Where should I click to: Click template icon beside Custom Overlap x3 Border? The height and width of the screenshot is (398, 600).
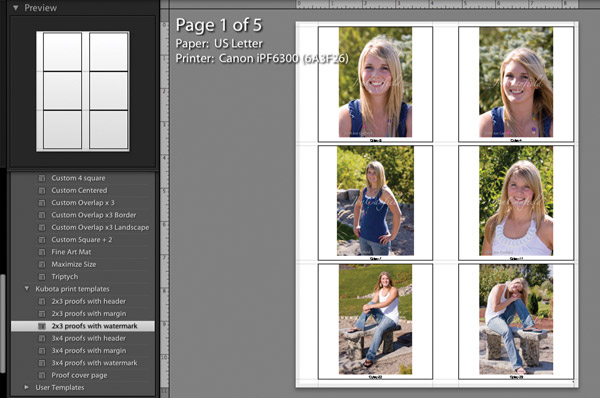[x=42, y=215]
